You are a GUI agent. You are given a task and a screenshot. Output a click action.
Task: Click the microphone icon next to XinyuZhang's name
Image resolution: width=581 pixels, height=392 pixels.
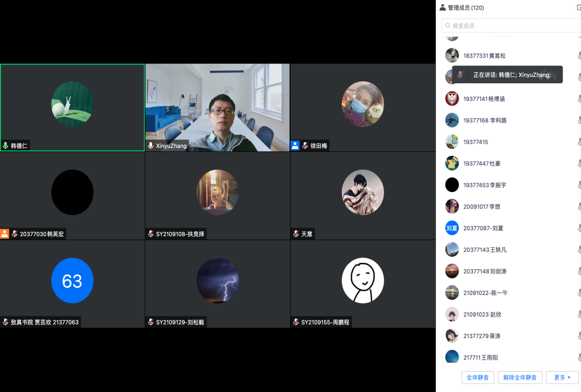tap(151, 146)
